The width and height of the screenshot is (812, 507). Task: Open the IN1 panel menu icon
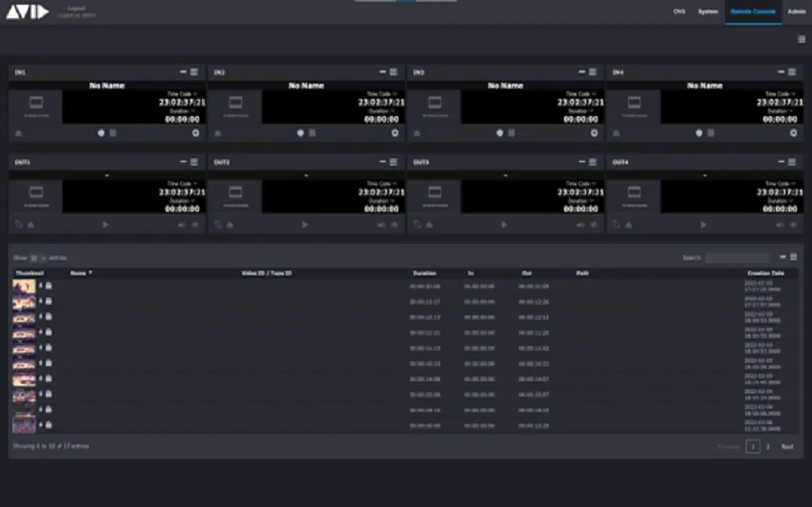point(194,72)
